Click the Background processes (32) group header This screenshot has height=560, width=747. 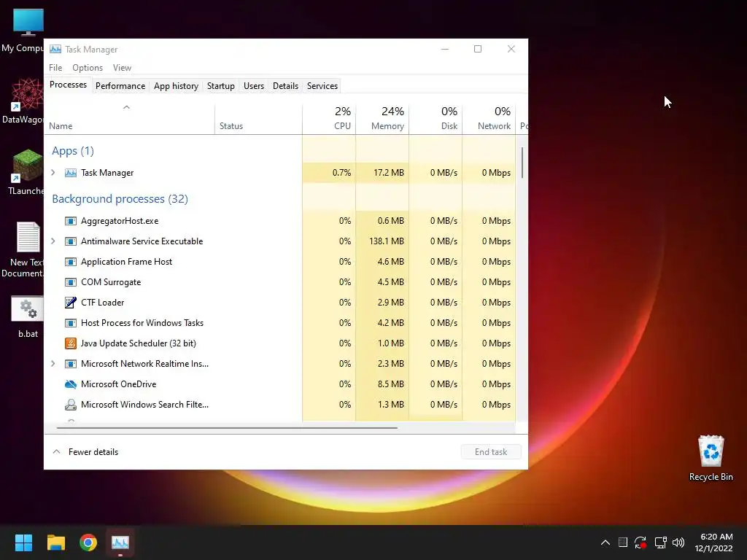tap(120, 199)
